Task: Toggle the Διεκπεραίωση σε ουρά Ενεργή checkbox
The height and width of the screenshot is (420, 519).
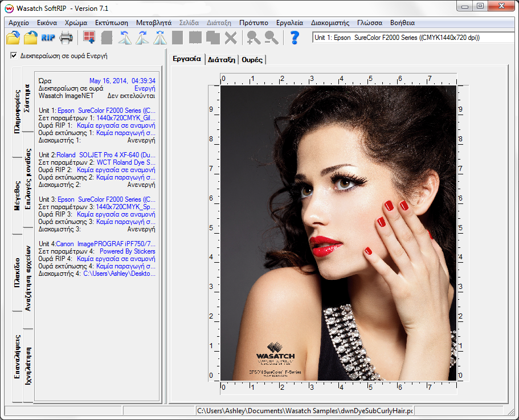Action: tap(14, 56)
